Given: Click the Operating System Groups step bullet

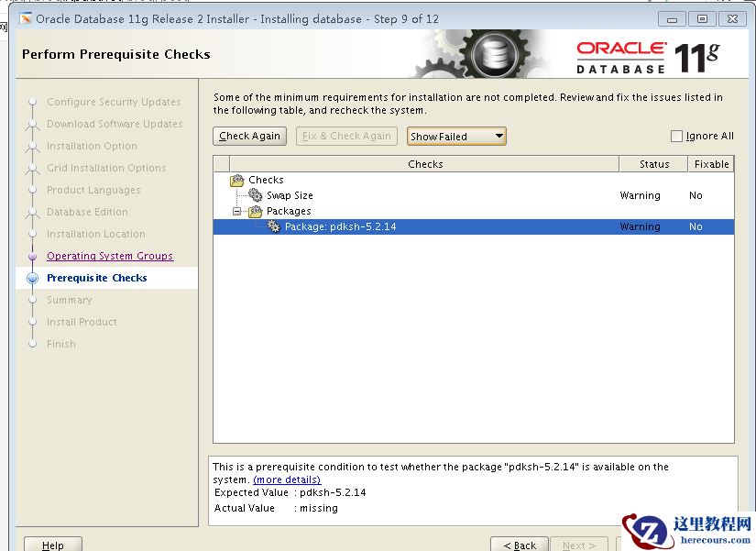Looking at the screenshot, I should (33, 256).
